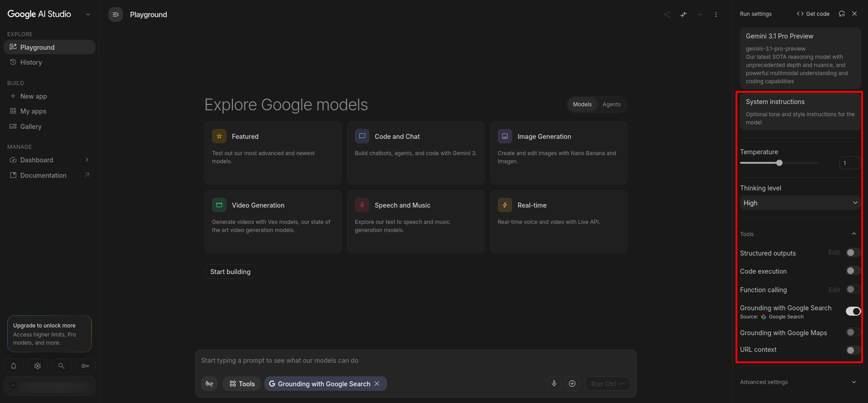868x403 pixels.
Task: Click the Google logo in grounding source
Action: pyautogui.click(x=764, y=317)
